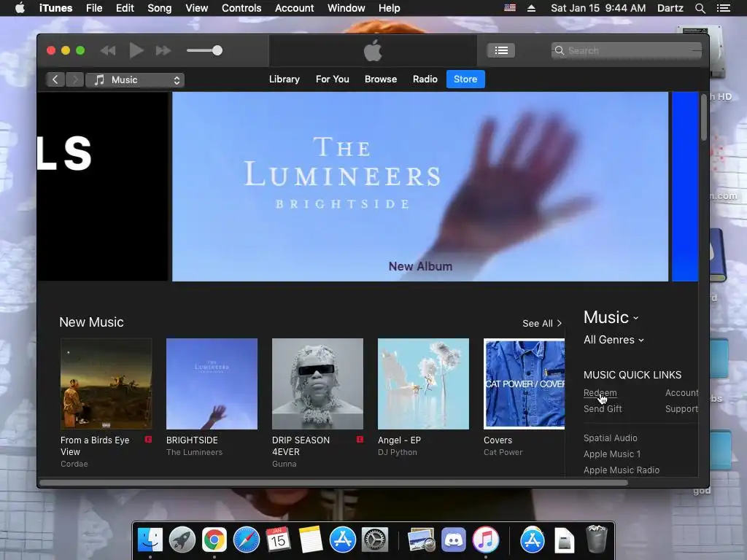Open Notification Center list icon
The width and height of the screenshot is (747, 560).
(723, 8)
